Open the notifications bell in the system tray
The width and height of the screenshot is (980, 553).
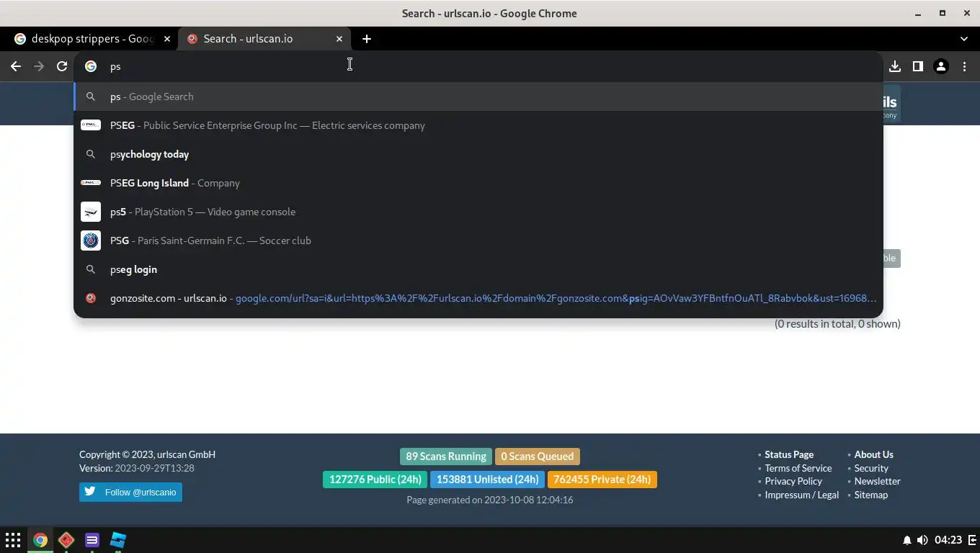[x=907, y=540]
